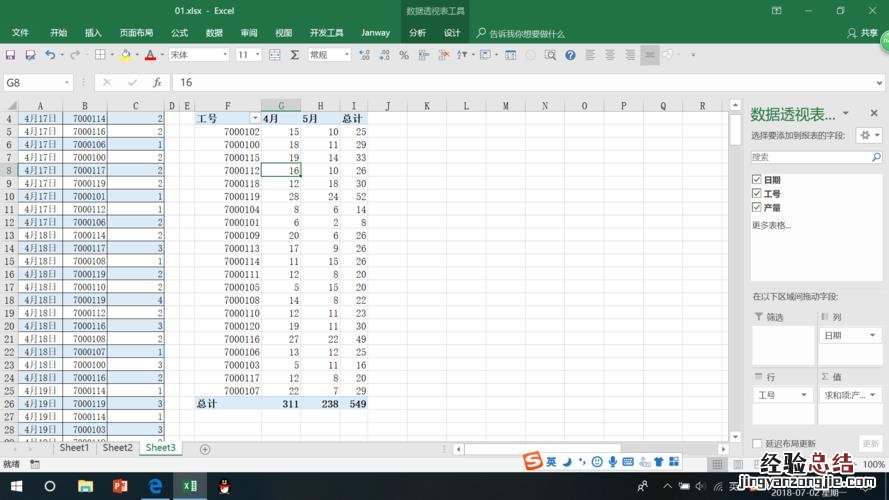The height and width of the screenshot is (500, 889).
Task: Switch to Sheet1 worksheet tab
Action: click(74, 448)
